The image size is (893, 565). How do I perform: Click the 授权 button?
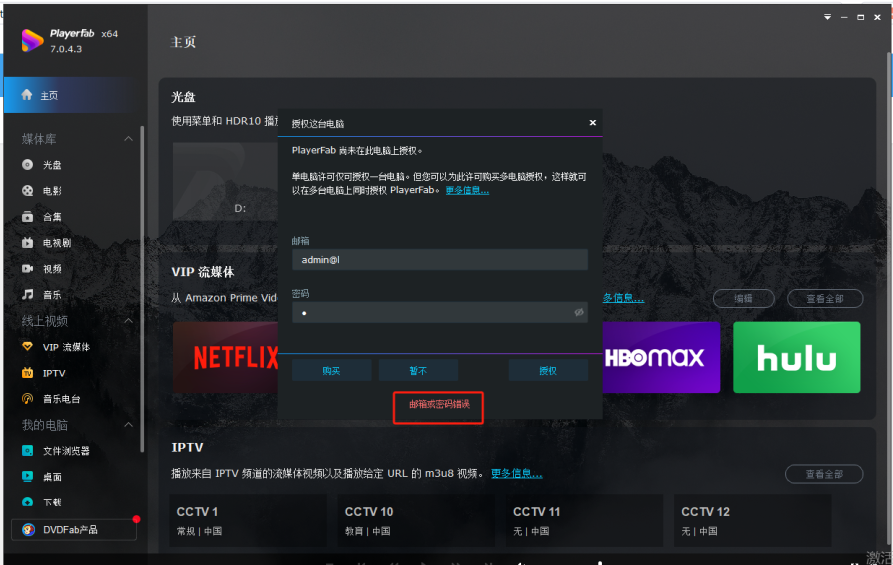pyautogui.click(x=548, y=371)
